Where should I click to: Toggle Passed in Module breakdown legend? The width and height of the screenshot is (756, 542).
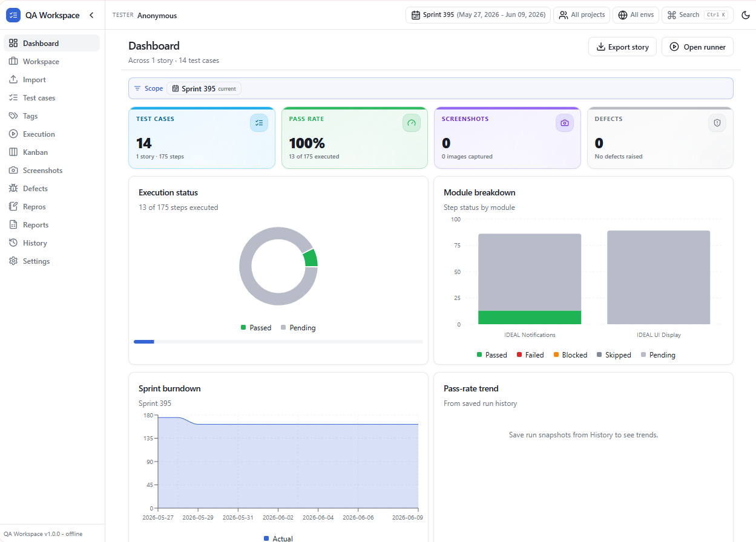[x=491, y=355]
